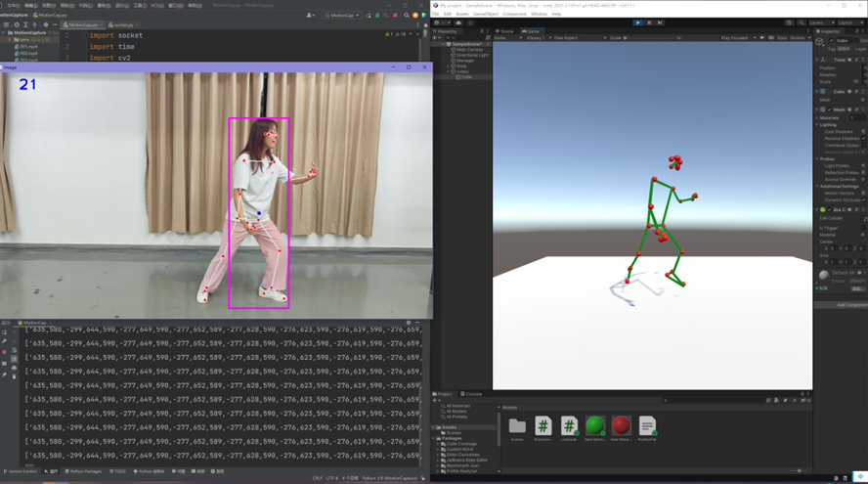Select the LineCode script asset

(x=569, y=425)
